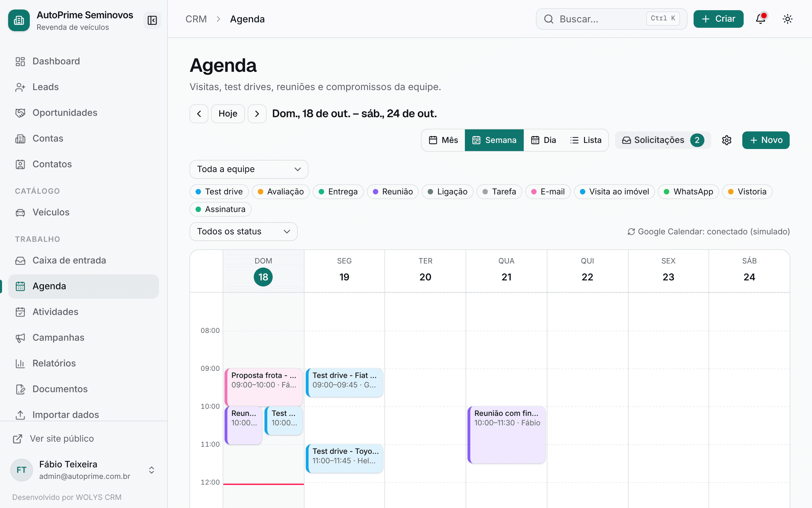Toggle Avaliação filter chip

coord(281,192)
